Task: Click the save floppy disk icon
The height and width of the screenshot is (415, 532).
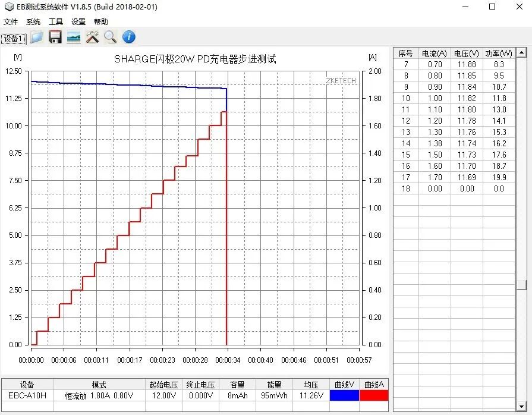Action: tap(55, 37)
